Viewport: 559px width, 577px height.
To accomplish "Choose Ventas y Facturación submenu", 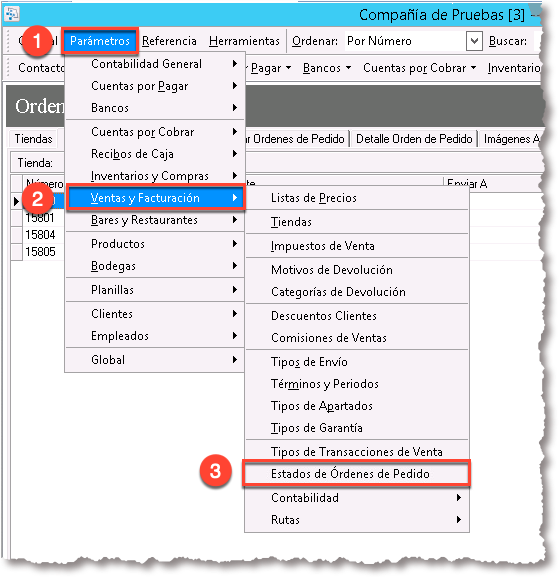I will pyautogui.click(x=155, y=198).
